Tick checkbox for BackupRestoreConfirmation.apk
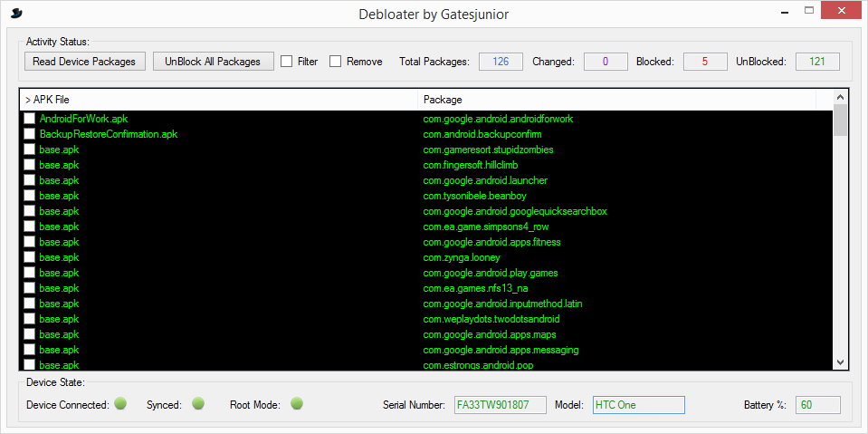 pos(30,134)
